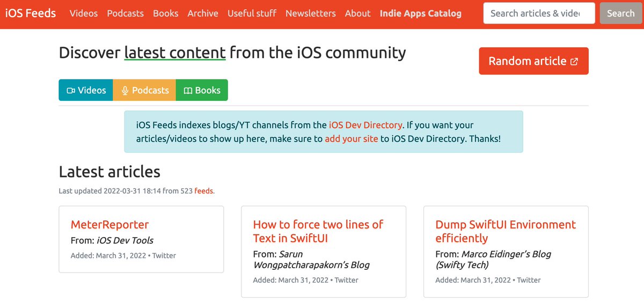
Task: Click the external-link icon on Random article
Action: tap(574, 62)
